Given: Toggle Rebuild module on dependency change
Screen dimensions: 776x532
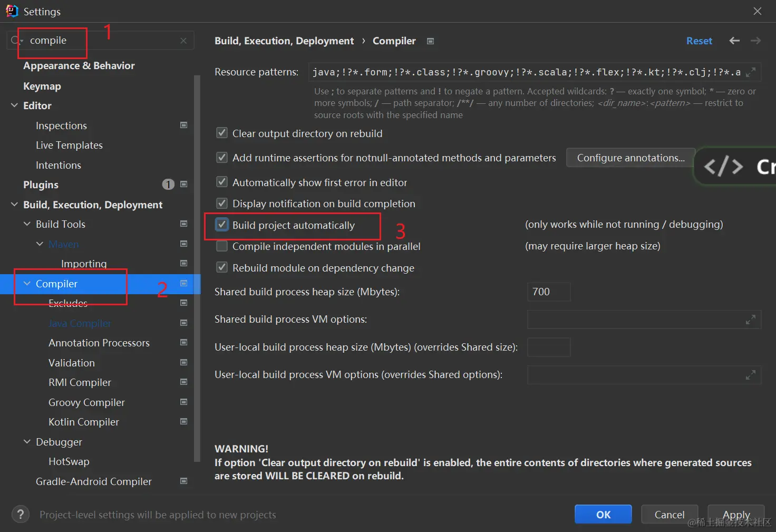Looking at the screenshot, I should [222, 268].
